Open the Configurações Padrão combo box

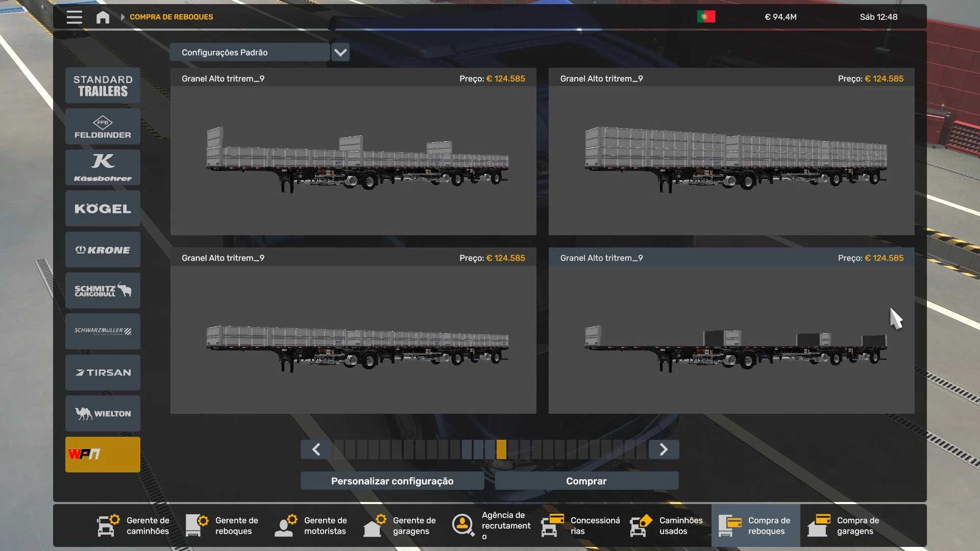(250, 52)
